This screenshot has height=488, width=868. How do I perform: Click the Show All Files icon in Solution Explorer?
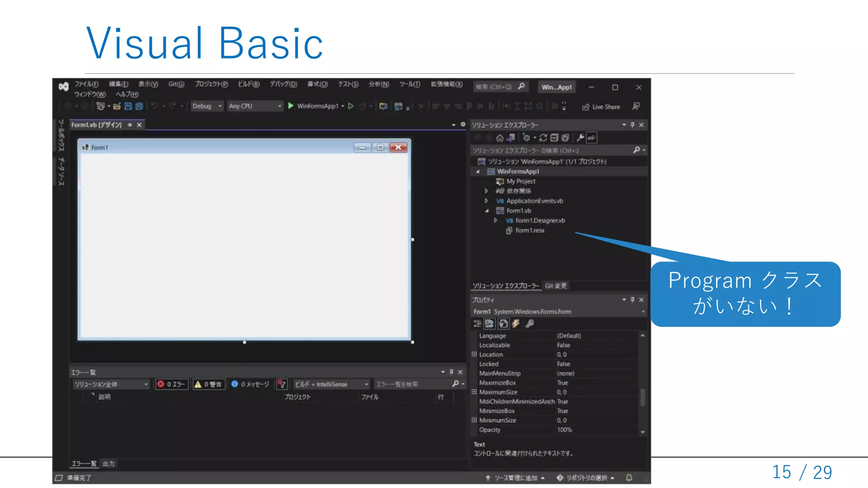[565, 138]
